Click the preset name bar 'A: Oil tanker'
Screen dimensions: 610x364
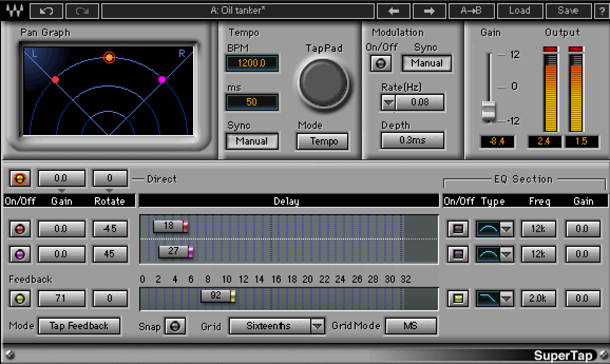(237, 11)
